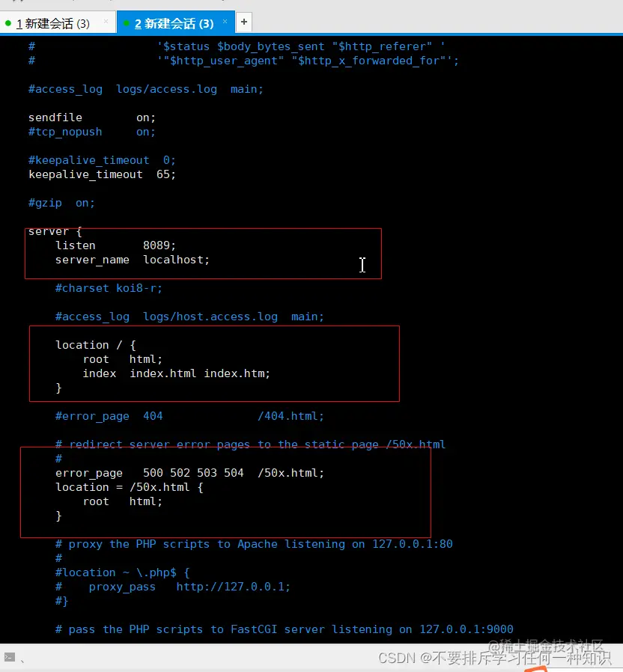
Task: Click '#access_log logs/access.log main;' line
Action: [x=146, y=89]
